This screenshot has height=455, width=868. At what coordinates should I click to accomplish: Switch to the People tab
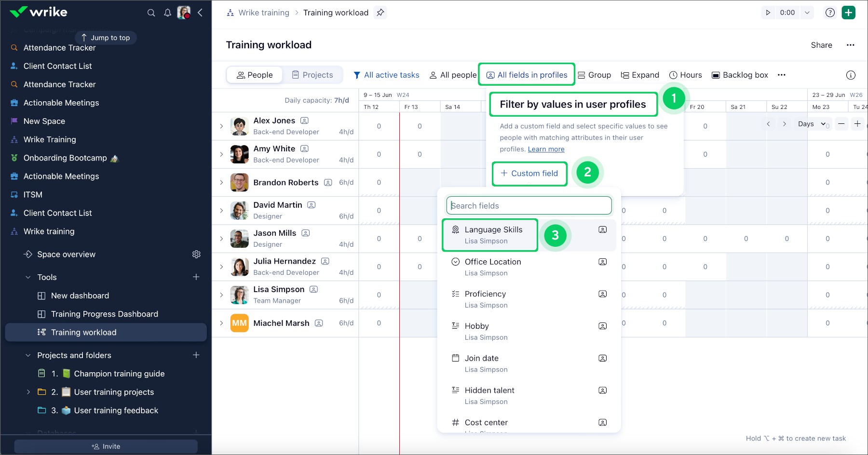click(255, 75)
